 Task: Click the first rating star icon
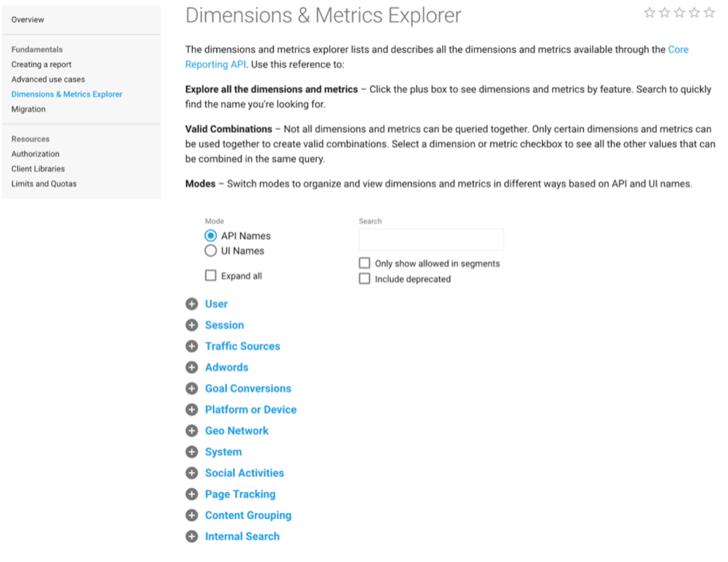649,13
